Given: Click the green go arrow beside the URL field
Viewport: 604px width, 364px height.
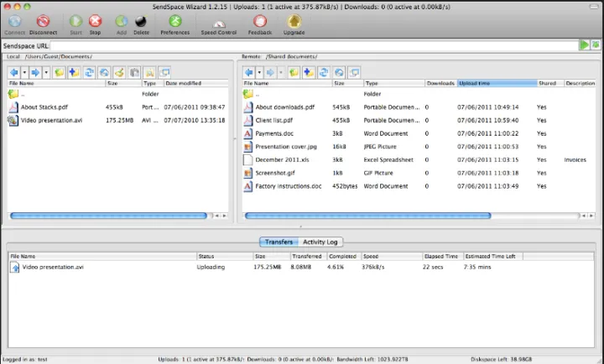Looking at the screenshot, I should 585,44.
